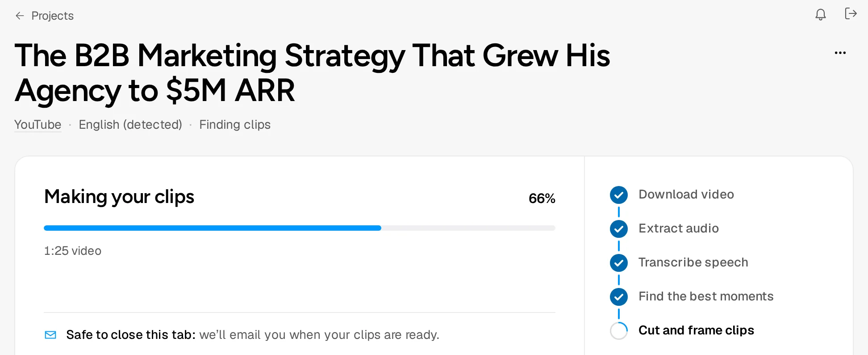
Task: Click the Download video checkmark icon
Action: tap(619, 195)
